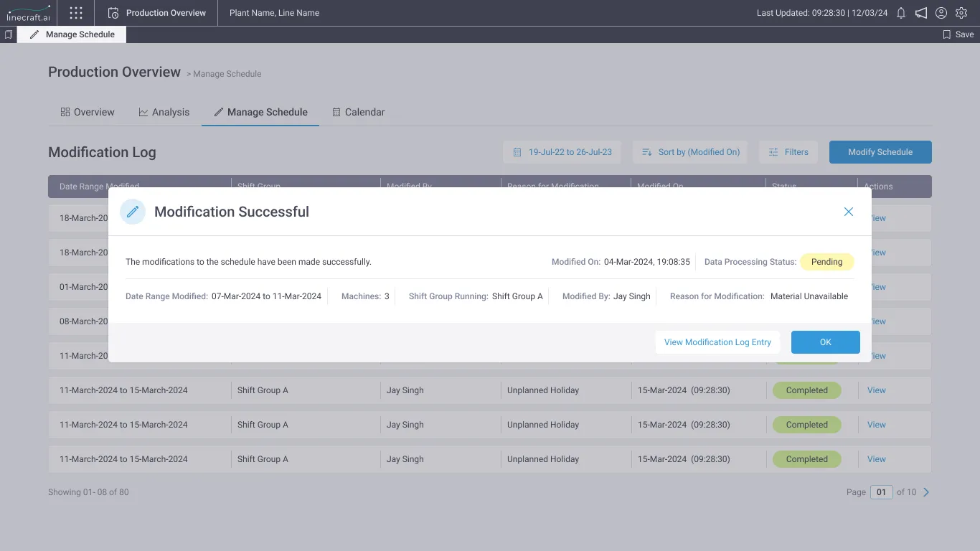Click the Pending status badge
This screenshot has width=980, height=551.
pyautogui.click(x=826, y=262)
